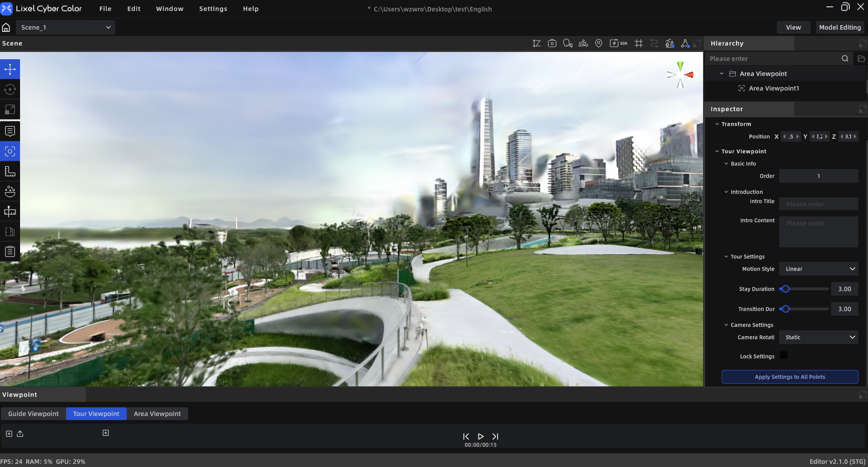Click the Intro Title input field
Screen dimensions: 868x467
point(818,204)
